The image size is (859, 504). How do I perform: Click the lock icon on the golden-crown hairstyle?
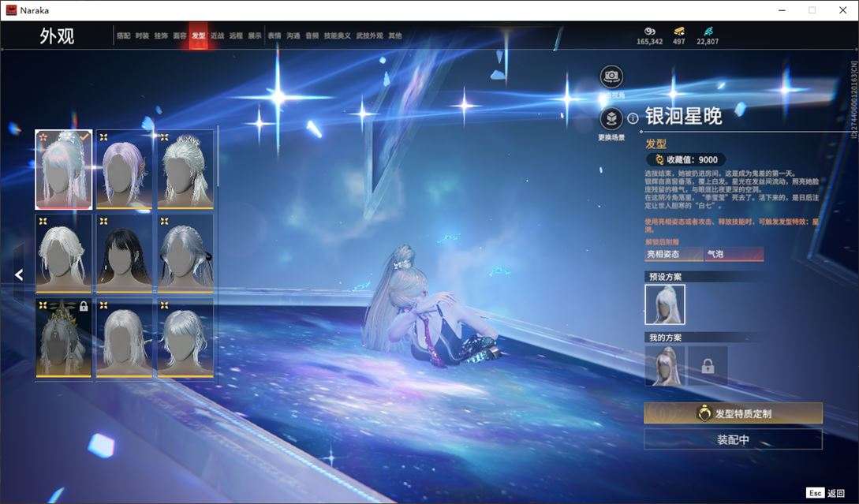(x=84, y=306)
